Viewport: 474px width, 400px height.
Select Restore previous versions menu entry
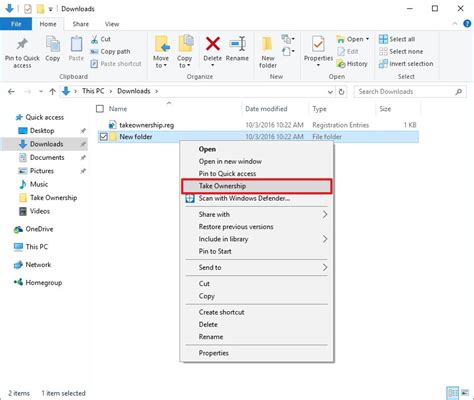pyautogui.click(x=256, y=227)
